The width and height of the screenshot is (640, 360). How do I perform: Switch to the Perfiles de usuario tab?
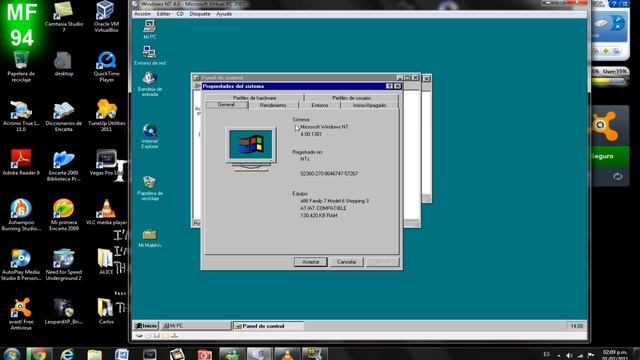point(351,98)
